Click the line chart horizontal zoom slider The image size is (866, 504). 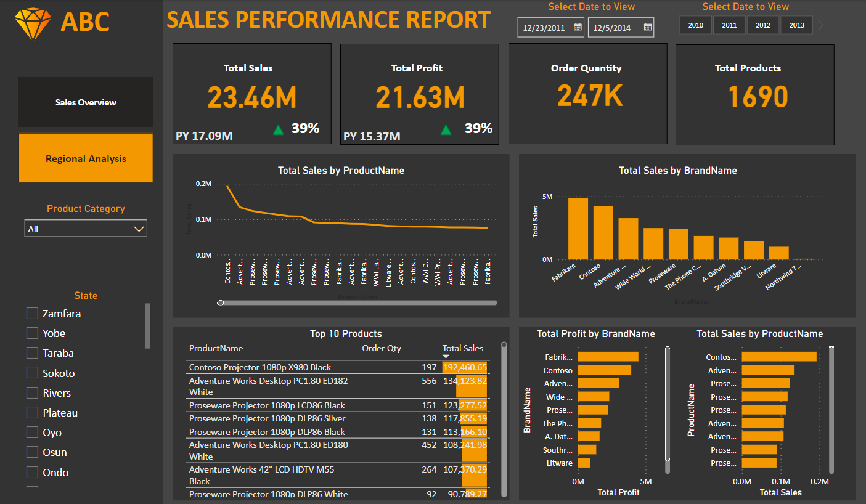tap(357, 303)
